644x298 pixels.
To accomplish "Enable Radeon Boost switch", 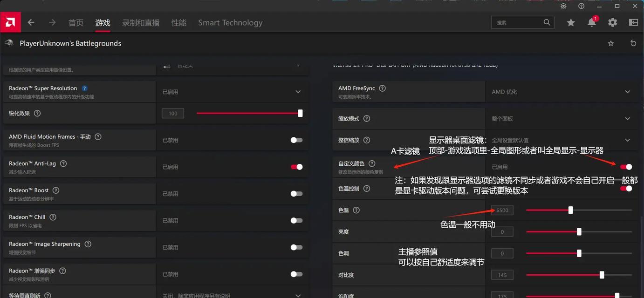I will click(296, 194).
